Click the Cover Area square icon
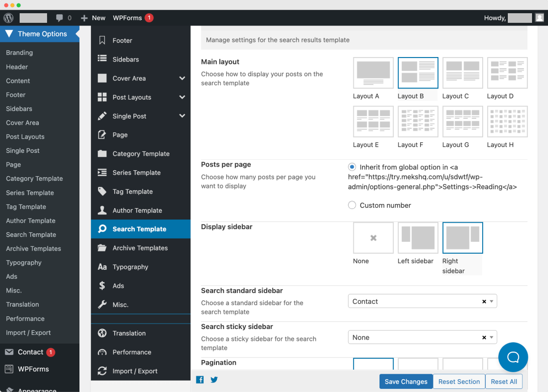Screen dimensions: 548x392 point(102,78)
